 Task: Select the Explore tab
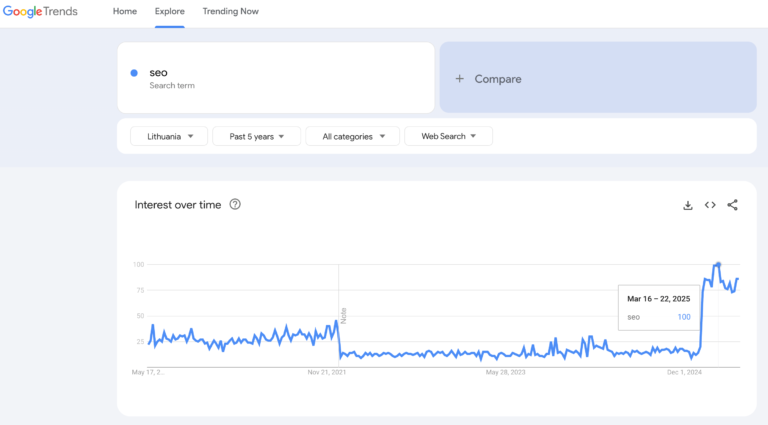click(x=169, y=11)
